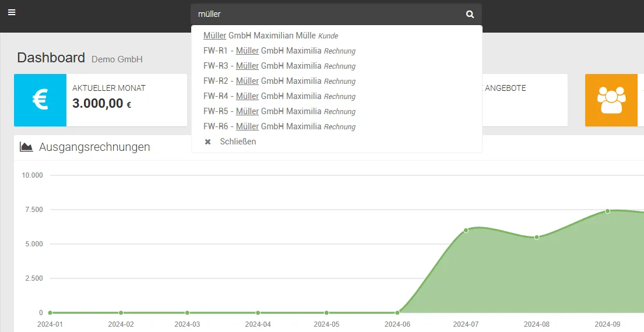
Task: Click the 2024-03 data point on chart
Action: tap(187, 313)
